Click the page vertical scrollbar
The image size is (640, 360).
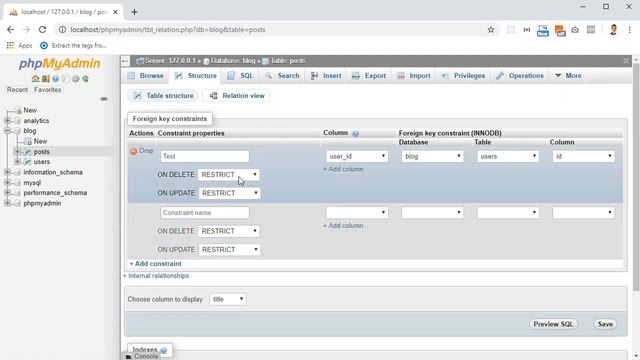pyautogui.click(x=636, y=178)
